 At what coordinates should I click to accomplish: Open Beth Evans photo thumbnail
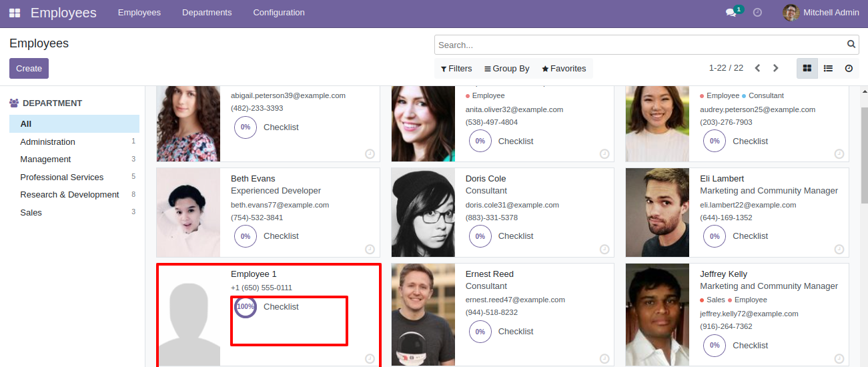pos(188,213)
